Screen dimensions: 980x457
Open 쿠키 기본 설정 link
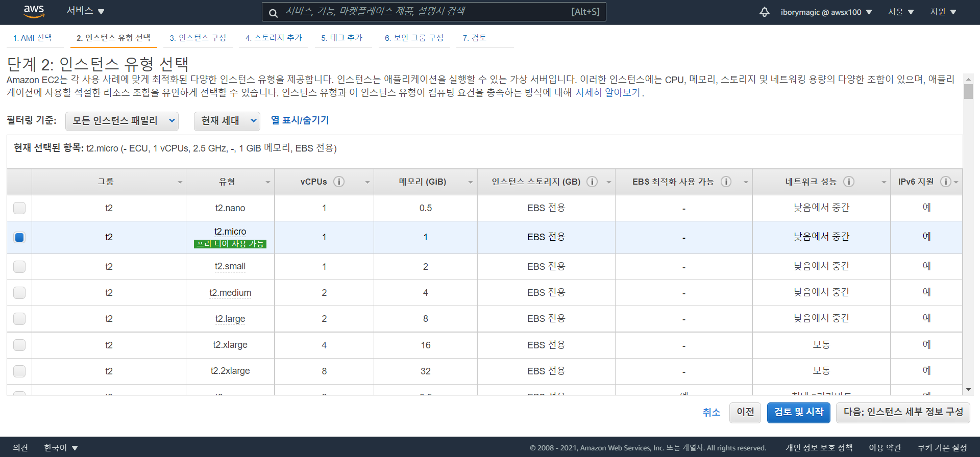tap(942, 447)
